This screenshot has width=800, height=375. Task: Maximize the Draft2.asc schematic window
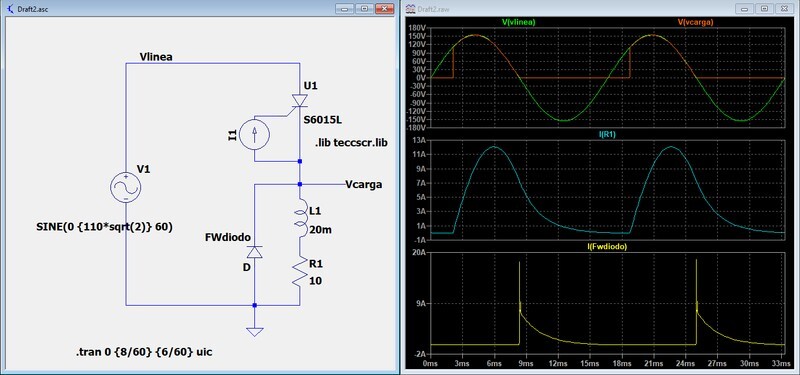[x=365, y=9]
